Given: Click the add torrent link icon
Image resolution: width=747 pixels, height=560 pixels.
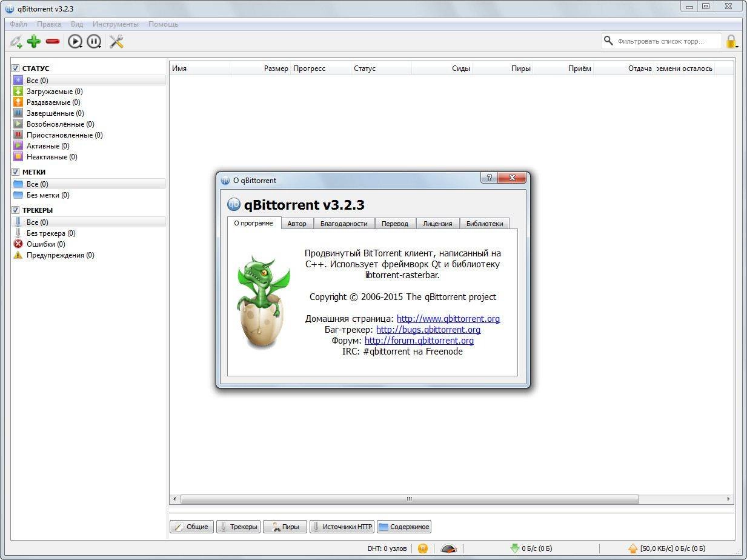Looking at the screenshot, I should tap(16, 41).
